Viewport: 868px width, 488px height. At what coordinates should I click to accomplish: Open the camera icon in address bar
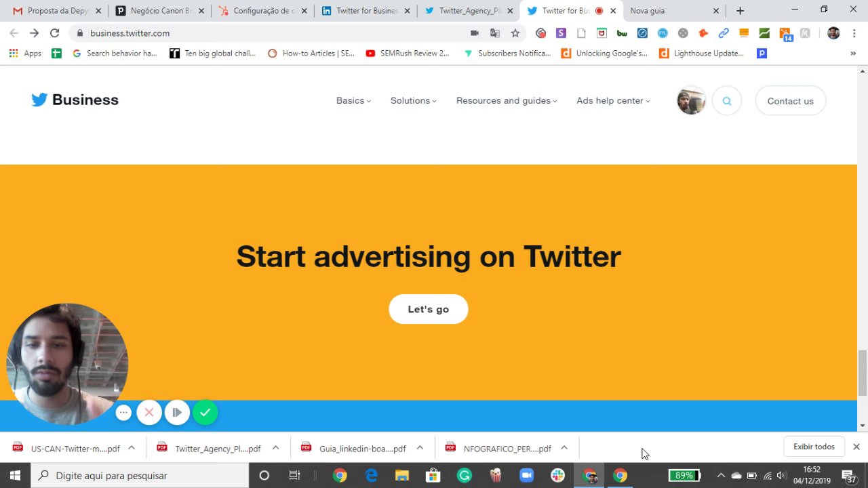[475, 33]
